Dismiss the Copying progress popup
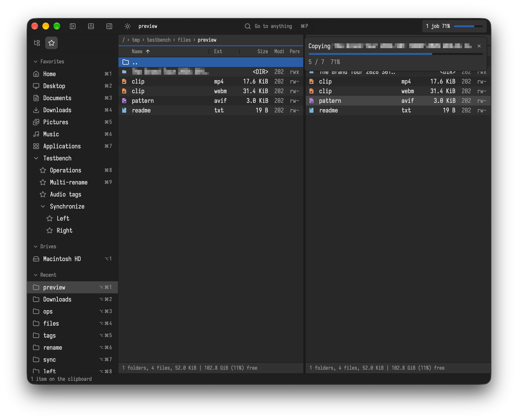Image resolution: width=518 pixels, height=420 pixels. coord(479,46)
